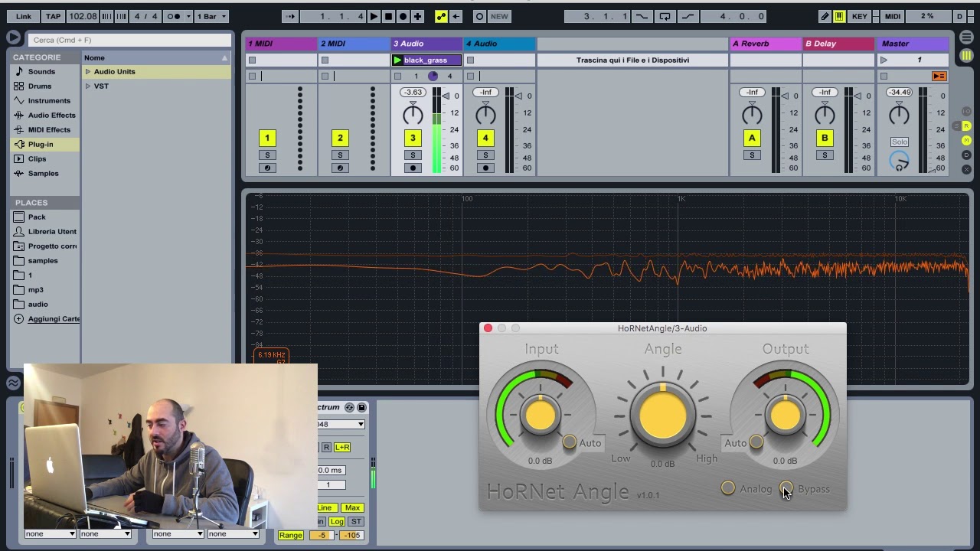
Task: Arm the Arrangement Record button
Action: tap(403, 16)
